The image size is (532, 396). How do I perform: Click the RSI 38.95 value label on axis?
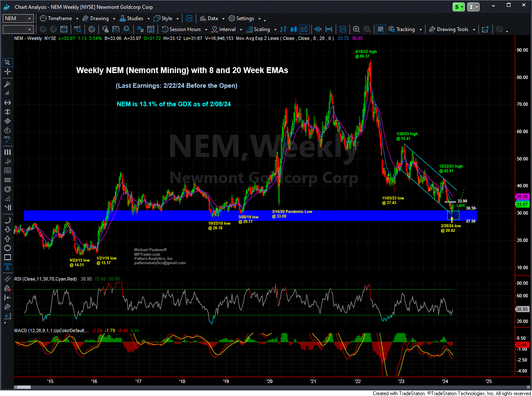point(522,309)
